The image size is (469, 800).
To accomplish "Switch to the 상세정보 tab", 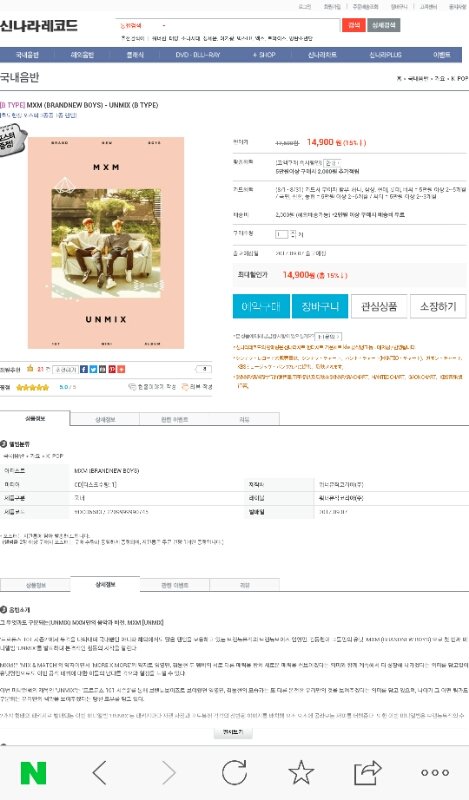I will [105, 419].
